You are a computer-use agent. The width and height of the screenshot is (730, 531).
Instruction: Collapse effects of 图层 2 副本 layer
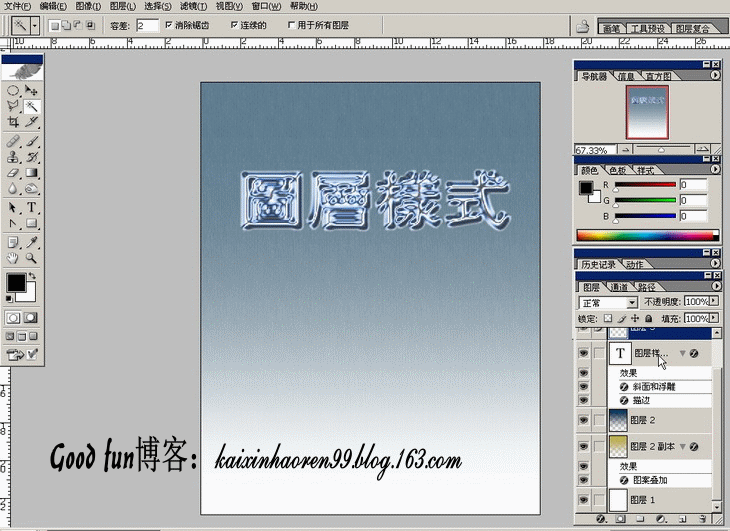click(683, 447)
